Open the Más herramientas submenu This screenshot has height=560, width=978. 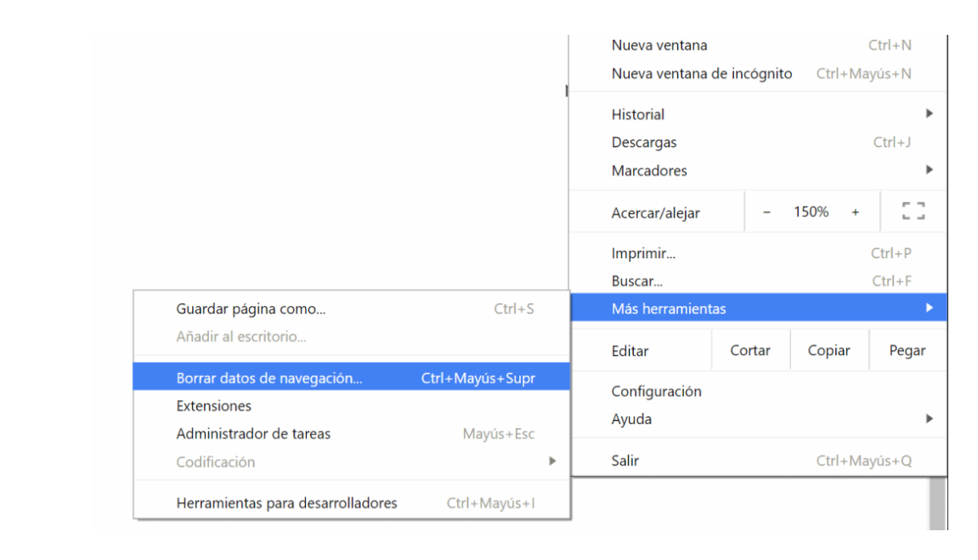click(x=671, y=308)
